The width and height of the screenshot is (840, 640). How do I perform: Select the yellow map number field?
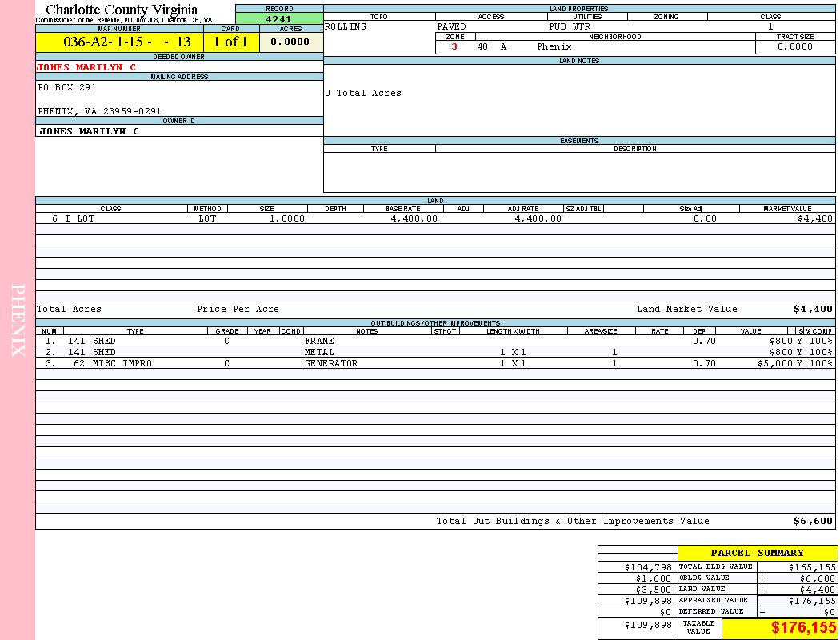tap(119, 42)
